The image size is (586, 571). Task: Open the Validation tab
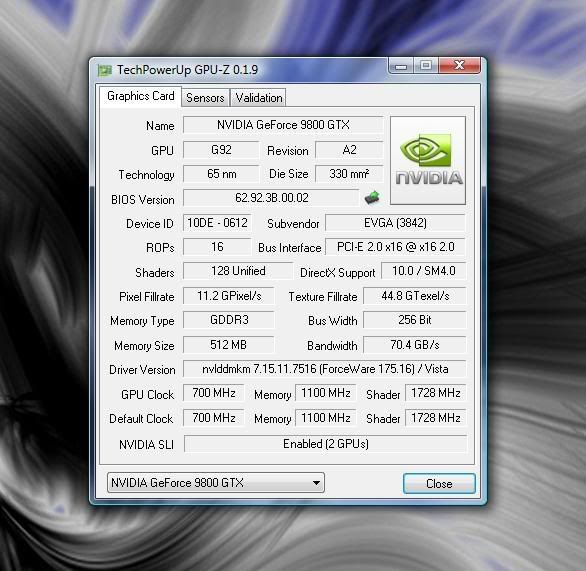(x=259, y=98)
